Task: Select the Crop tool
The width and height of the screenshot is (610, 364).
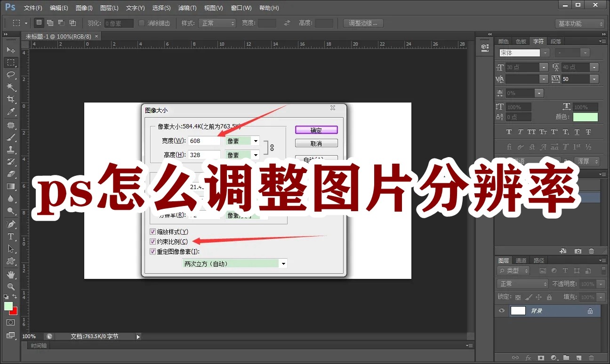Action: coord(11,99)
